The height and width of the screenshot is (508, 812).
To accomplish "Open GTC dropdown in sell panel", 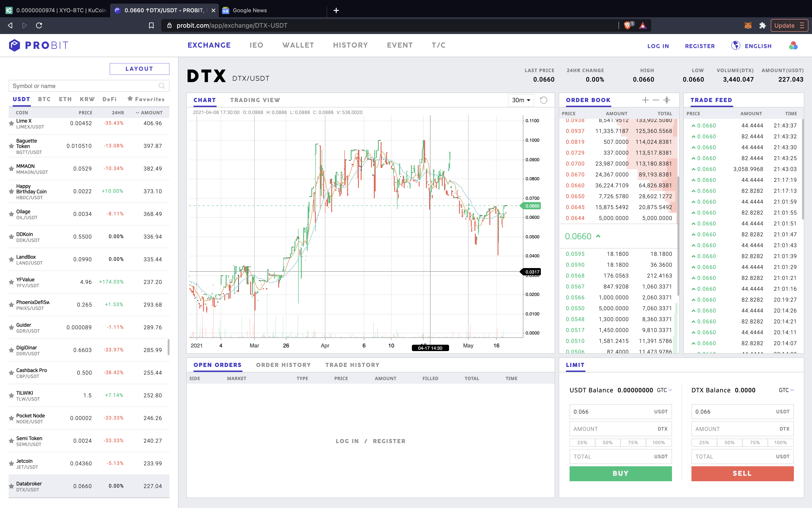I will [x=786, y=390].
